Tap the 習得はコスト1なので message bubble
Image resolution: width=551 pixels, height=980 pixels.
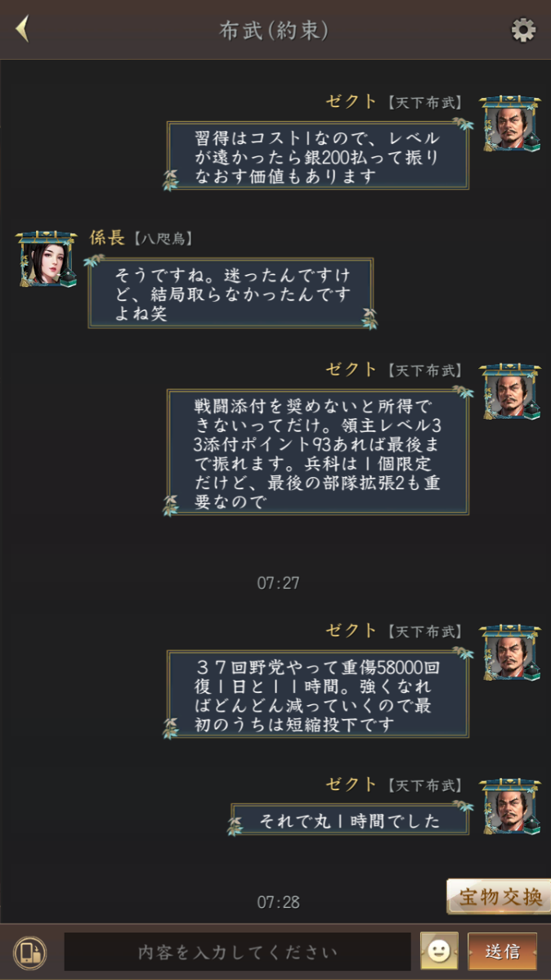pyautogui.click(x=318, y=155)
